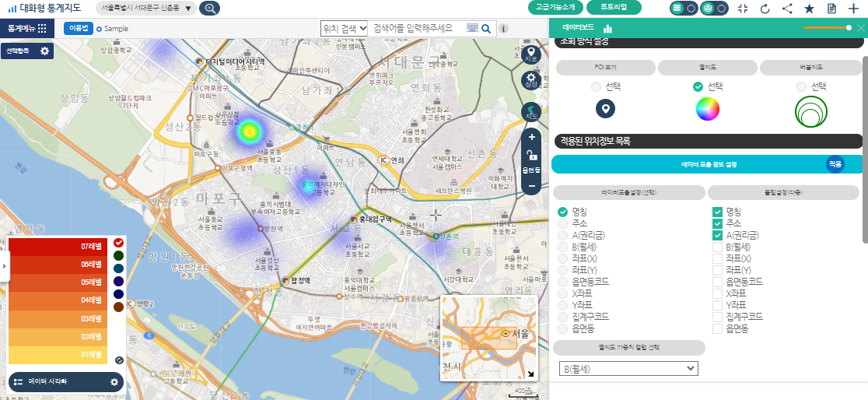Click the refresh icon in top toolbar
The height and width of the screenshot is (400, 868).
pos(765,9)
